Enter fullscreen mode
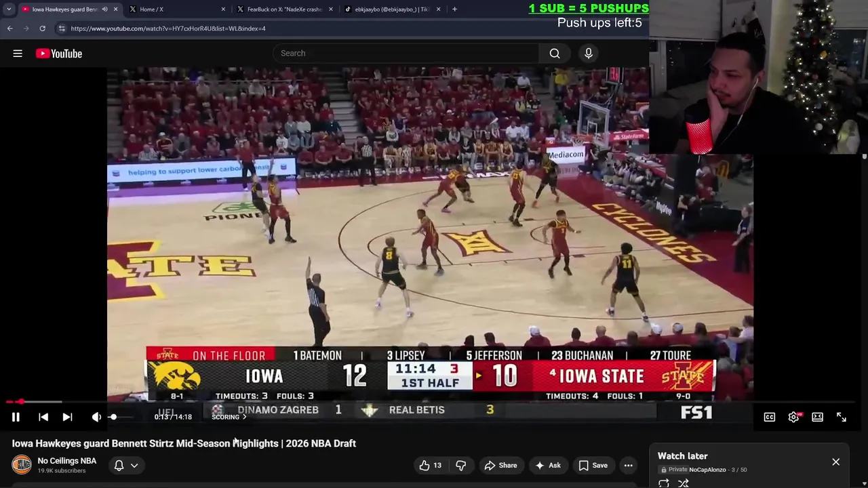 [842, 417]
